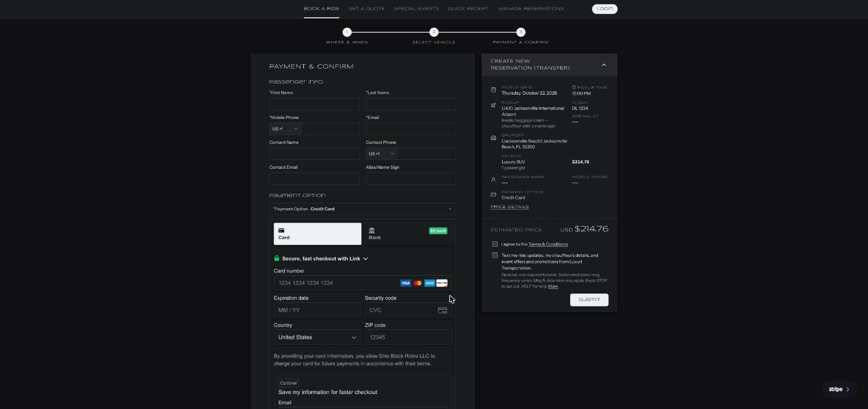Viewport: 868px width, 409px height.
Task: Click the Login button
Action: tap(604, 9)
